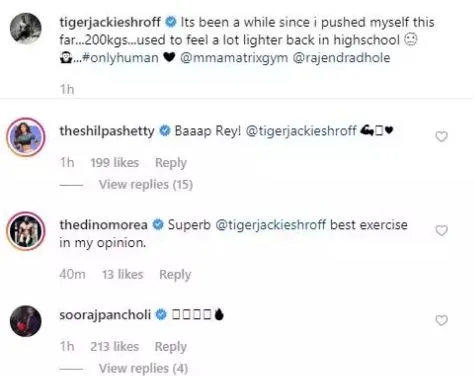The height and width of the screenshot is (376, 474).
Task: Open @tigerjackieshroff mention in thedinomorea's comment
Action: [271, 225]
